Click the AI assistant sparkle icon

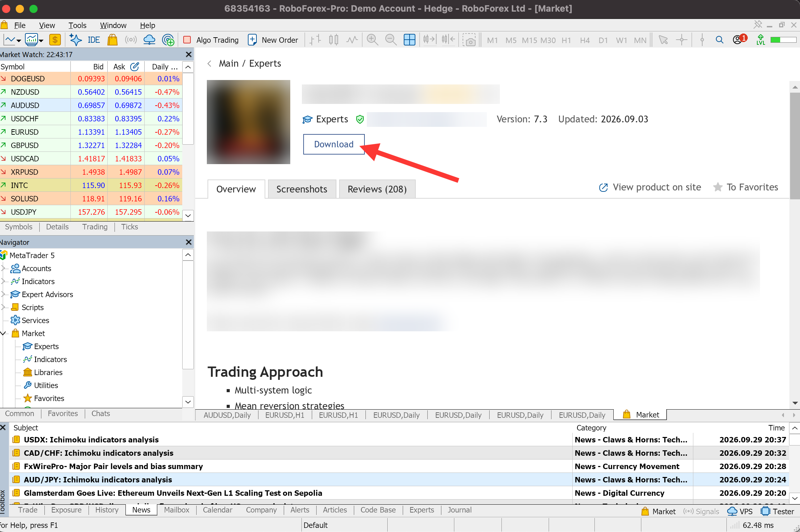click(75, 40)
